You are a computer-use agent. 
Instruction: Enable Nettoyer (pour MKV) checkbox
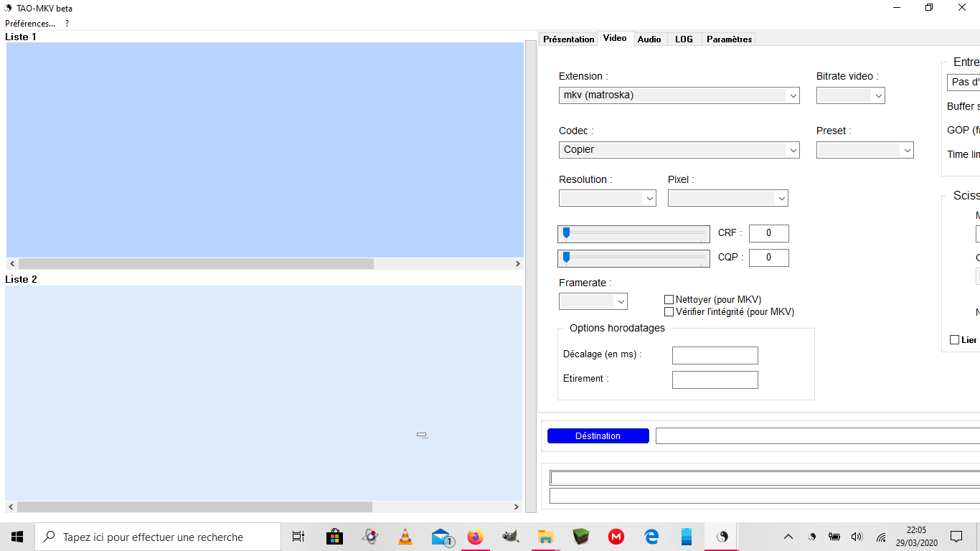tap(669, 300)
